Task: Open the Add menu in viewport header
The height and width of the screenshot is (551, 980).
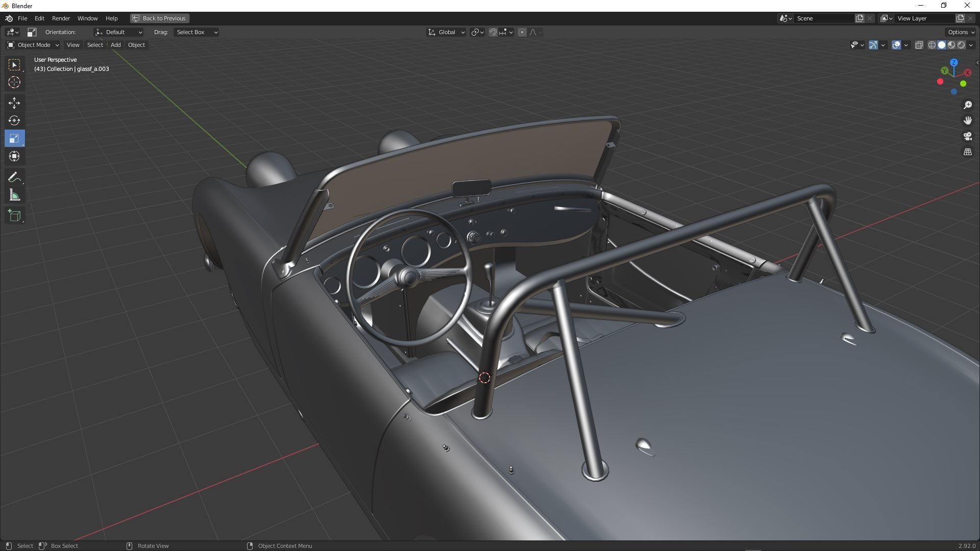Action: (115, 45)
